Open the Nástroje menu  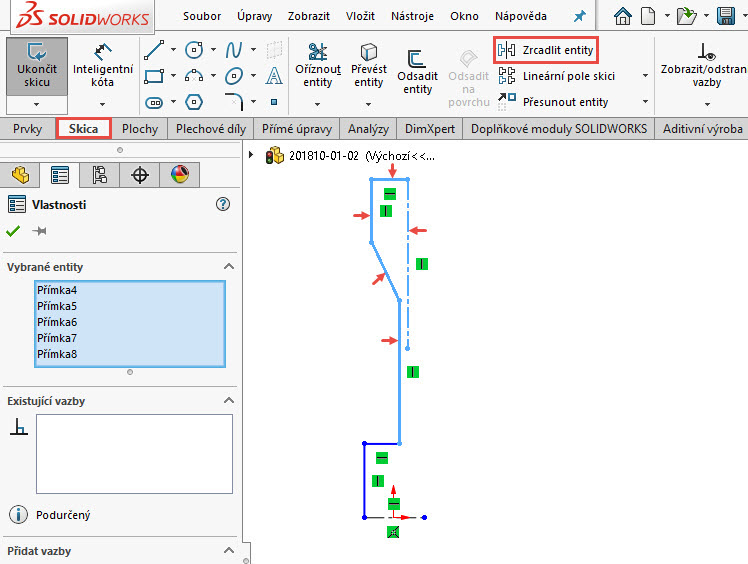click(412, 16)
